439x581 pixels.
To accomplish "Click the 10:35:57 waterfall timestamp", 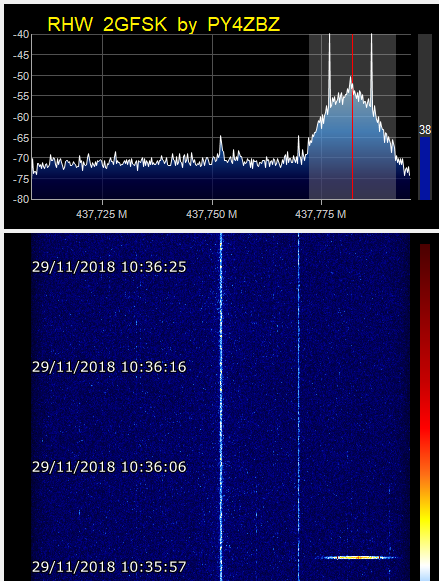I will click(109, 567).
